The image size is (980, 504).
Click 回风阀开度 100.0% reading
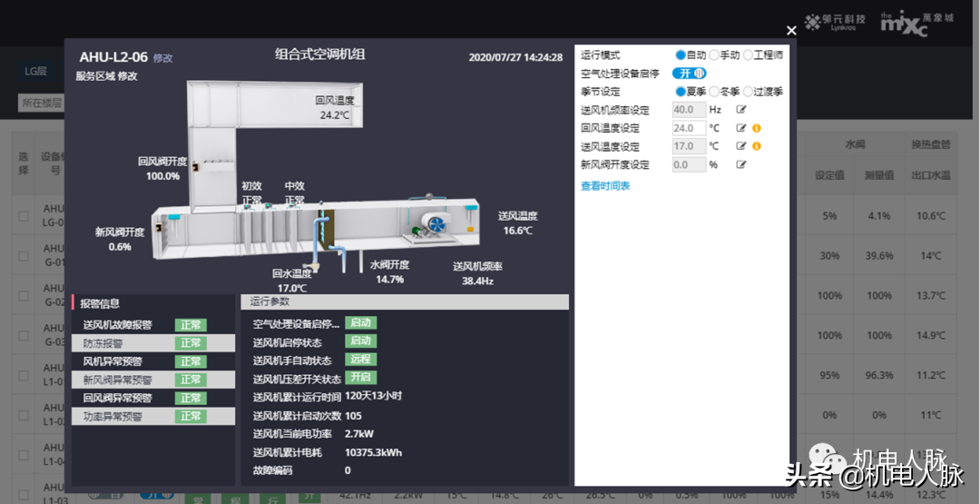tap(162, 168)
